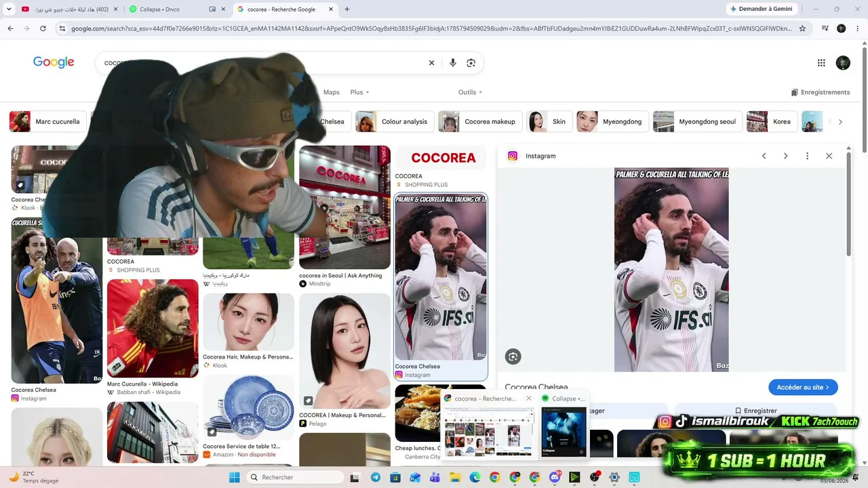The image size is (868, 488).
Task: Expand the Outils tools menu
Action: tap(470, 92)
